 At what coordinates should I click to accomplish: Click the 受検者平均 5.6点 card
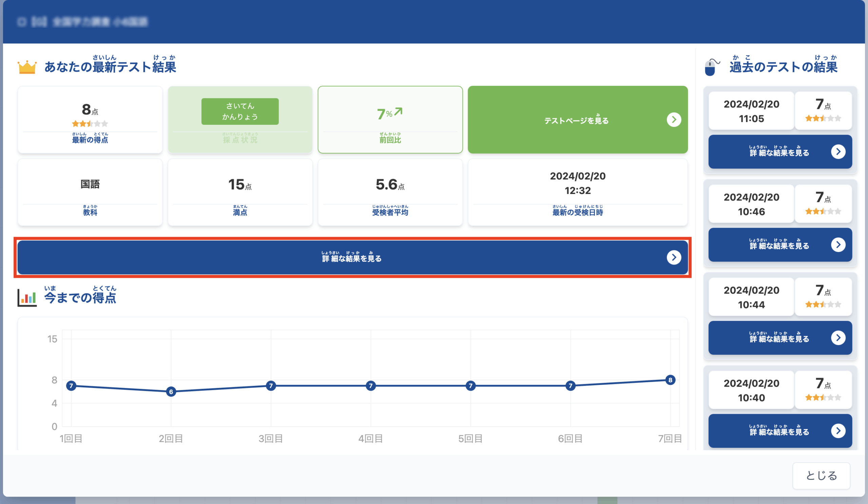(390, 192)
